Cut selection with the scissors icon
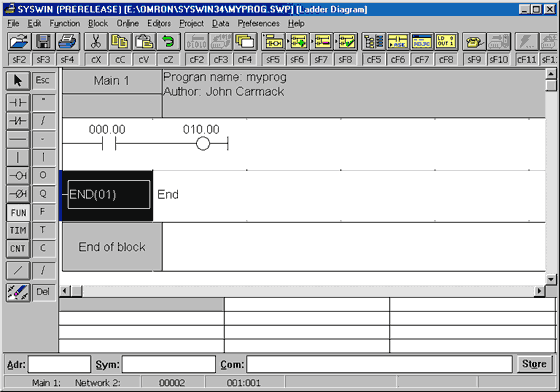560x392 pixels. tap(96, 42)
